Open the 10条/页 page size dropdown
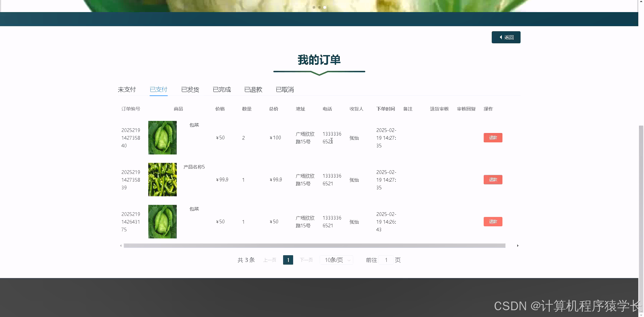Screen dimensions: 644x317 pos(336,260)
